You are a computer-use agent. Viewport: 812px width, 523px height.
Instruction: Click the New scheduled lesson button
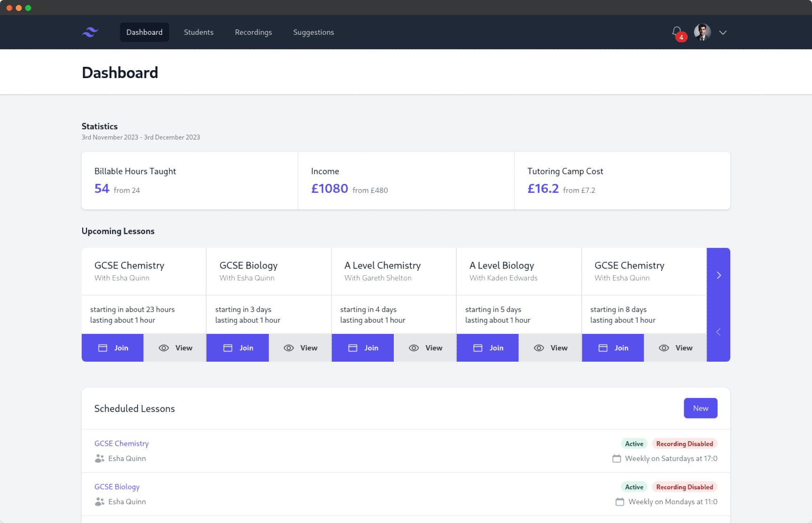[700, 408]
